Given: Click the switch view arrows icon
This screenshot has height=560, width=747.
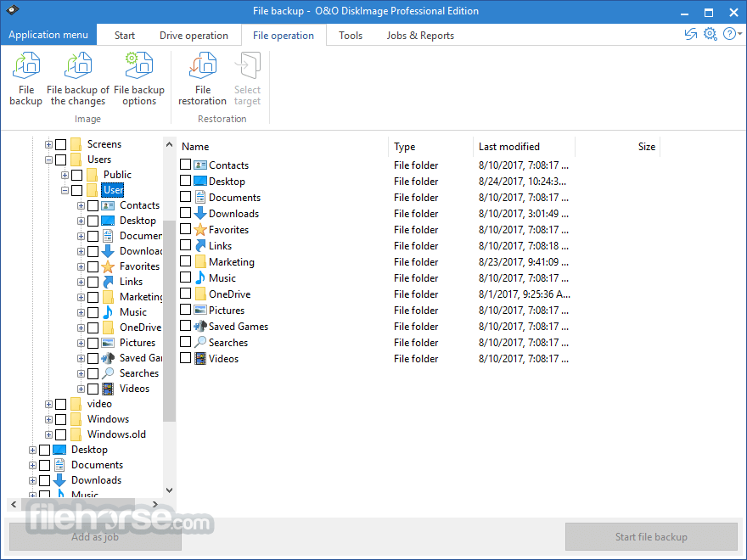Looking at the screenshot, I should pyautogui.click(x=691, y=34).
